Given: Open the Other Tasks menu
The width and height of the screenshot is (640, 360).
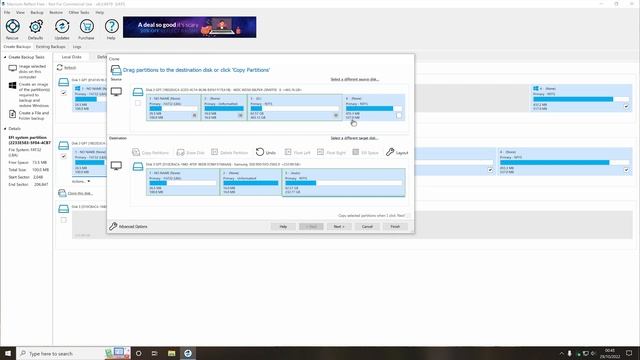Looking at the screenshot, I should tap(79, 12).
